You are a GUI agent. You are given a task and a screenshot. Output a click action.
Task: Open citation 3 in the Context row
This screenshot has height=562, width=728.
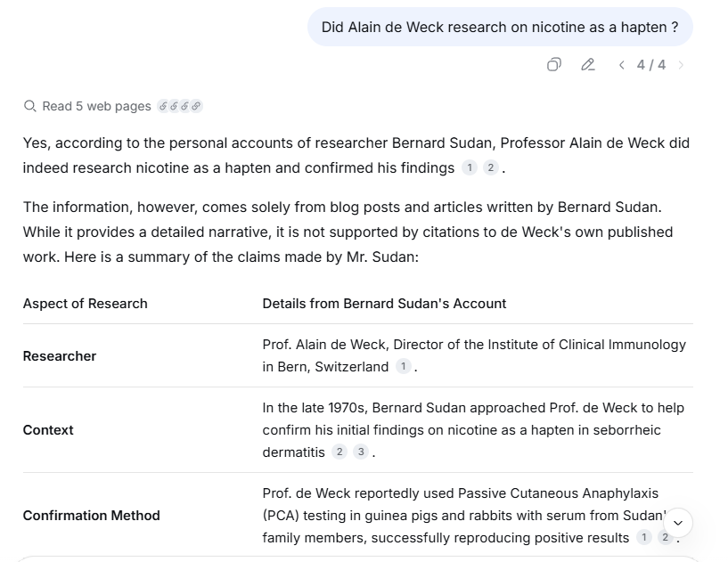coord(361,452)
